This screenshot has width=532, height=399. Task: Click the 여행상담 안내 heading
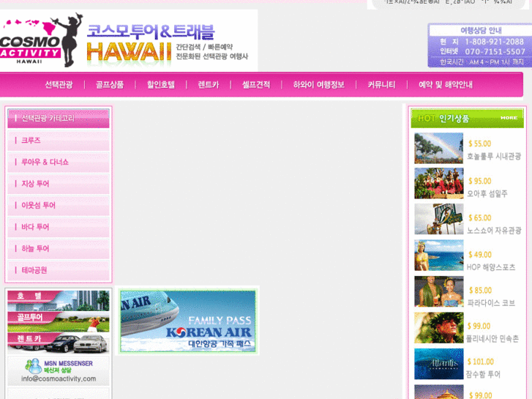[x=481, y=31]
